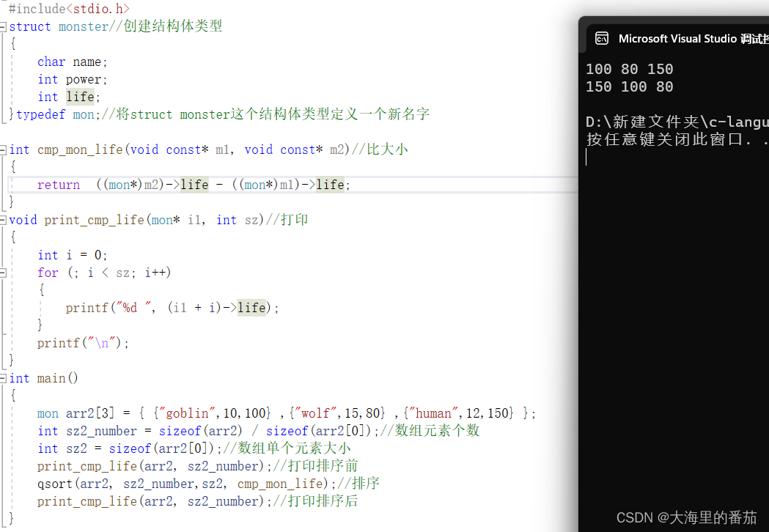Click the blinking cursor in console window
Screen dimensions: 769x532
pyautogui.click(x=586, y=157)
